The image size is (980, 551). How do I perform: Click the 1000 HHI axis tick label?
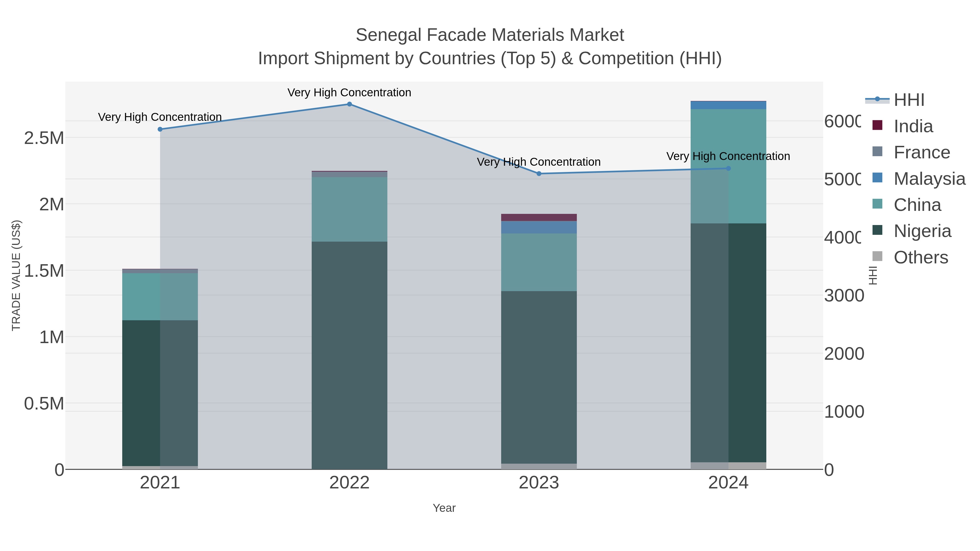point(844,412)
